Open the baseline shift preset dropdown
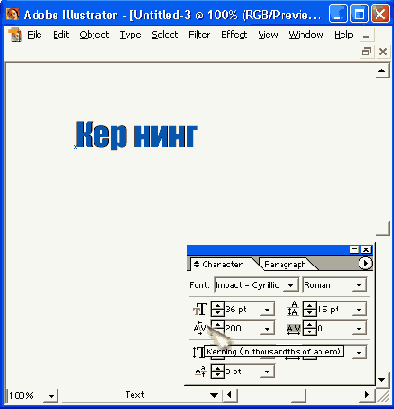The height and width of the screenshot is (409, 394). tap(267, 372)
